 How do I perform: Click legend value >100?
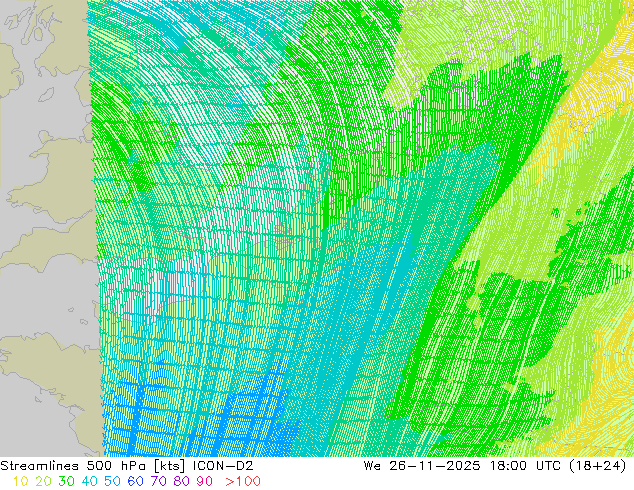pos(243,482)
